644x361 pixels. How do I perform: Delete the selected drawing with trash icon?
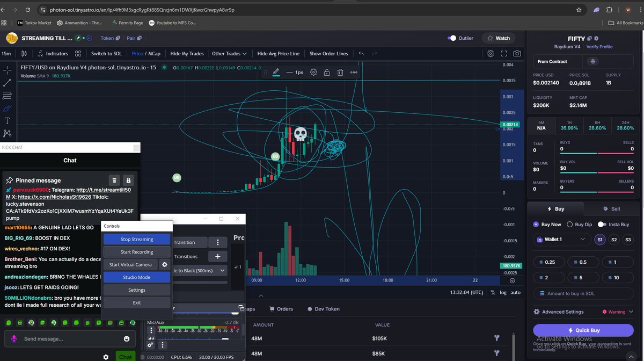tap(340, 72)
